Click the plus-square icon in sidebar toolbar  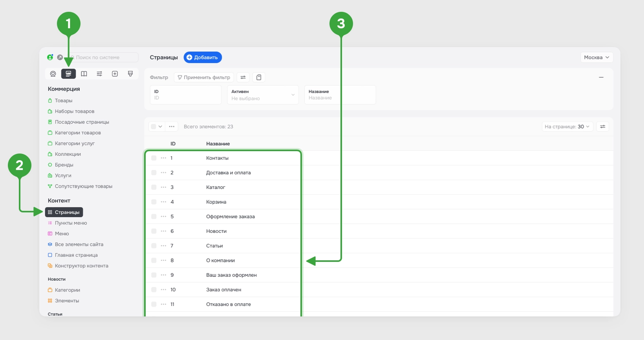115,74
